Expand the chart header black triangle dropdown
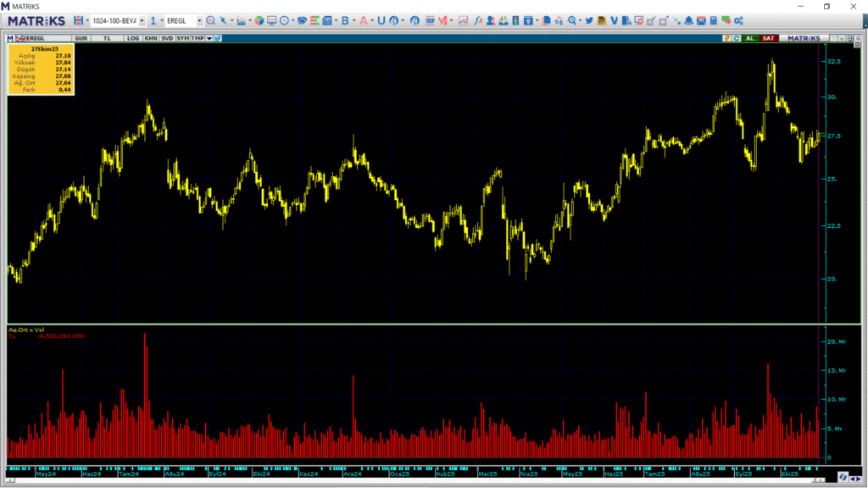Screen dimensions: 868x488 pyautogui.click(x=209, y=38)
